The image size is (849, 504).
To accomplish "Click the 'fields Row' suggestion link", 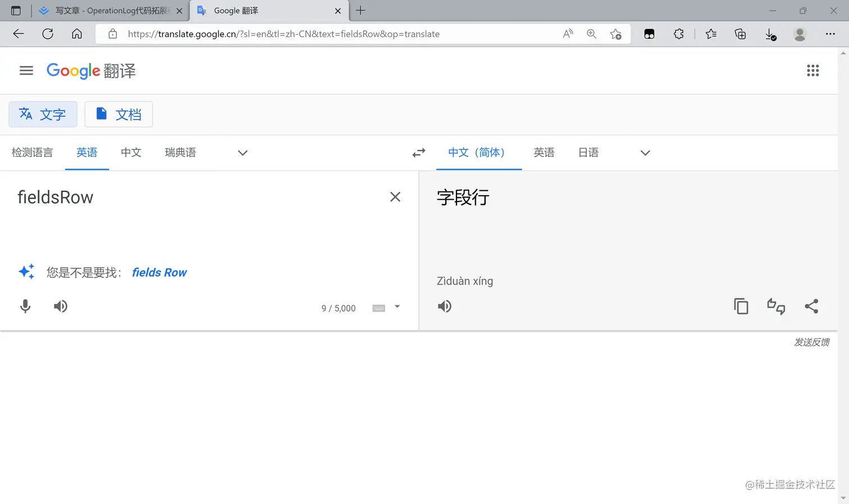I will pos(159,273).
